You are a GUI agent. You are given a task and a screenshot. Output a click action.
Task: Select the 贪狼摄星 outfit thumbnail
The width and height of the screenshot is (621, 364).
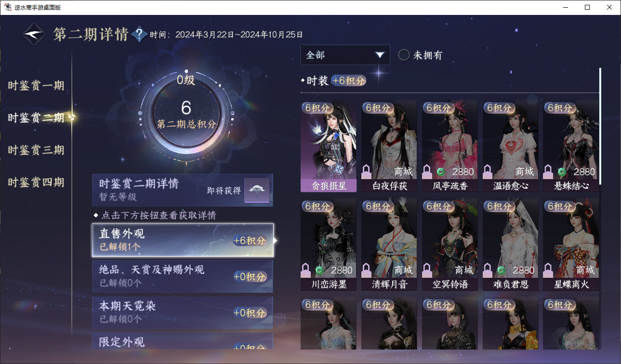pos(329,146)
